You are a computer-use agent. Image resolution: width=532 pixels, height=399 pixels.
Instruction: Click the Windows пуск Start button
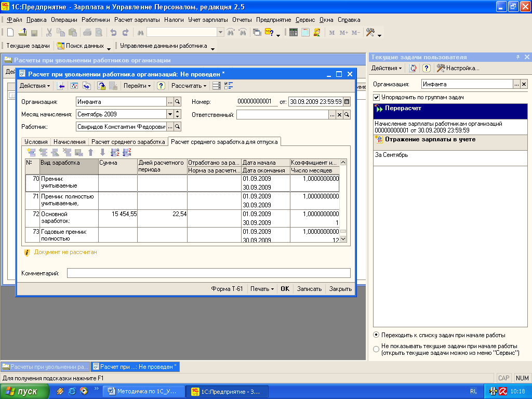24,391
